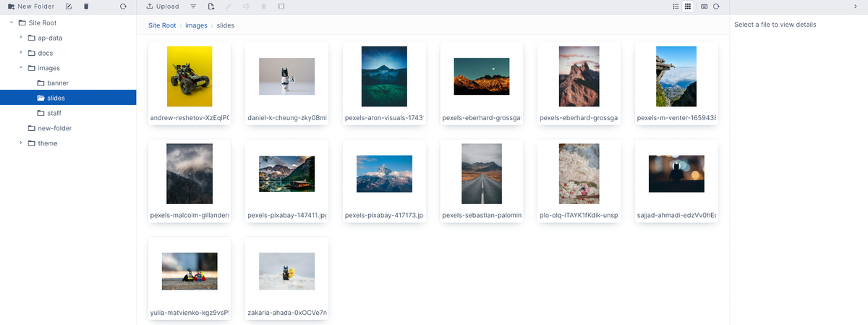This screenshot has width=868, height=325.
Task: Click the select-all square icon in toolbar
Action: [281, 7]
